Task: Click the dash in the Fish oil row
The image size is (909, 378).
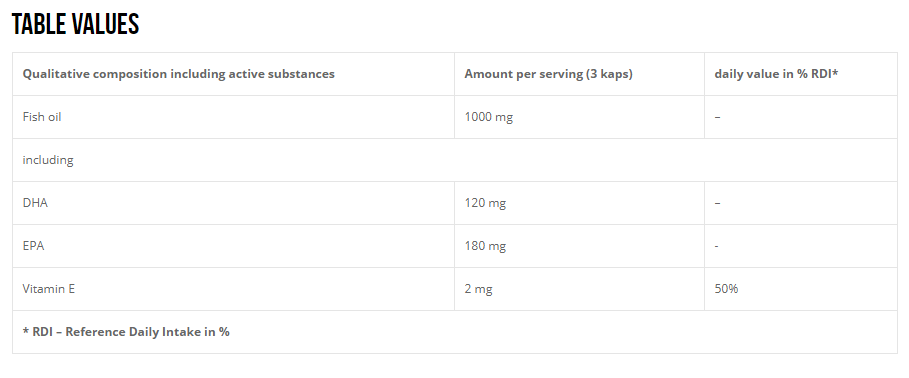Action: tap(717, 117)
